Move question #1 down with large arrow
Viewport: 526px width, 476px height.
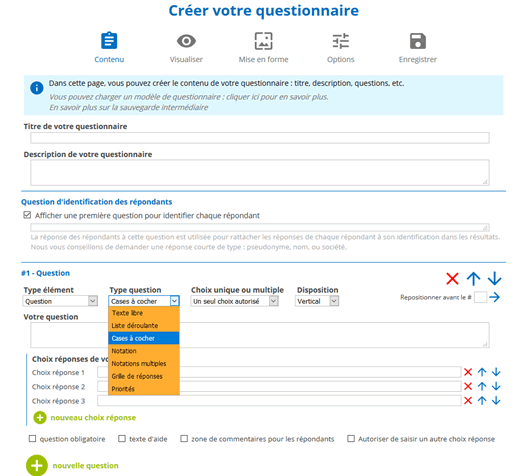click(494, 278)
